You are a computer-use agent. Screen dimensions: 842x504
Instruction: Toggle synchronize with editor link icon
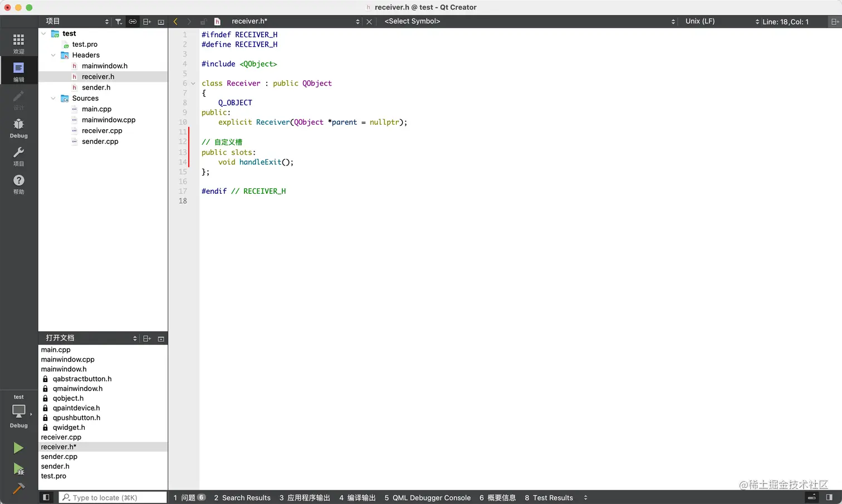click(133, 22)
